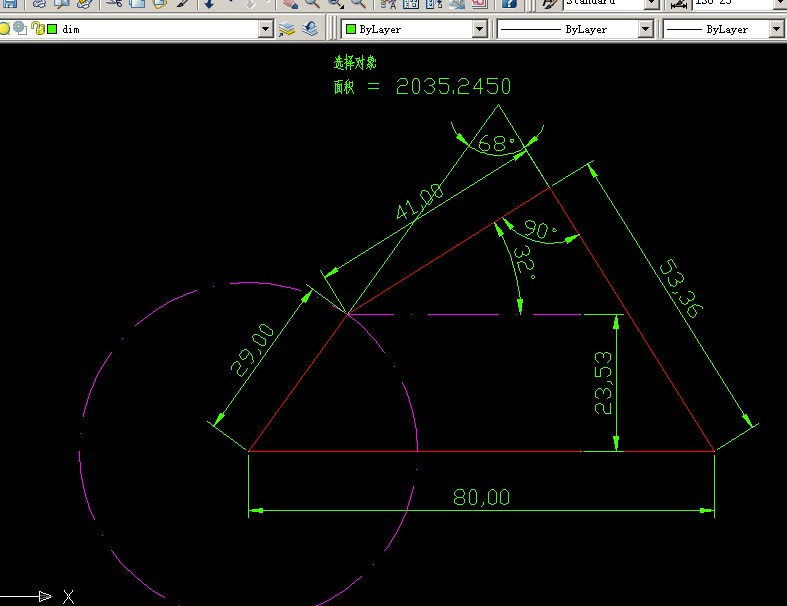Select the 41,08 dimension text

pos(420,201)
